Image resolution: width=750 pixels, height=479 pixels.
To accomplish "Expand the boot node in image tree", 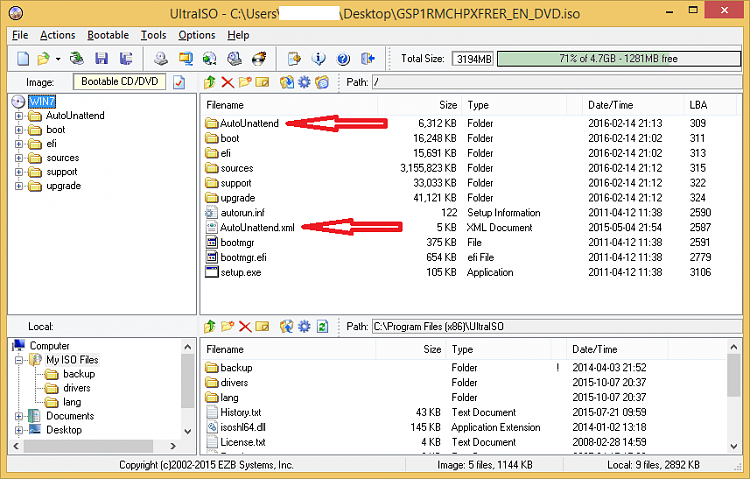I will coord(19,130).
